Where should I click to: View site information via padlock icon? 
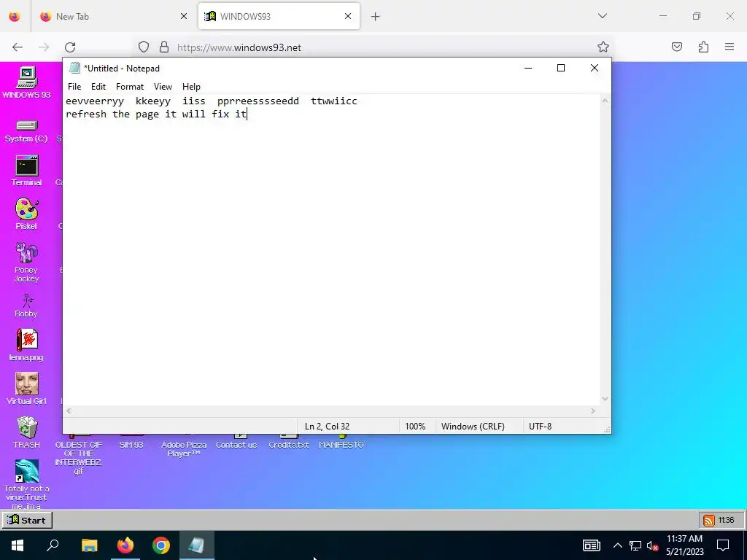(164, 47)
